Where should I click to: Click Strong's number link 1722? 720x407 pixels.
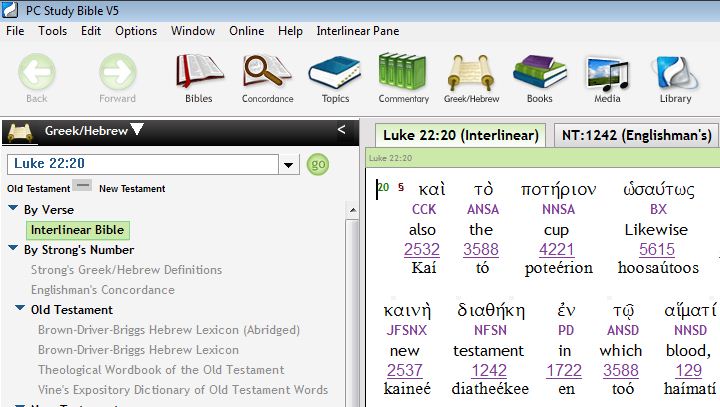(564, 370)
